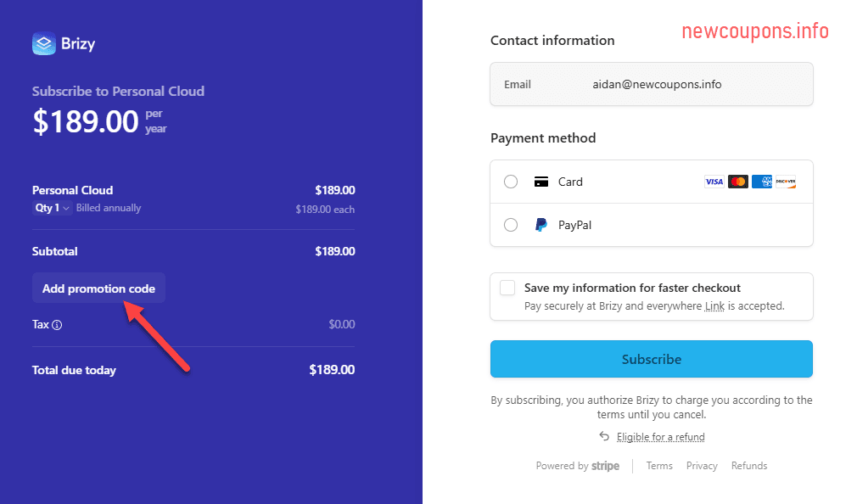Open the Tax info tooltip icon

click(59, 324)
